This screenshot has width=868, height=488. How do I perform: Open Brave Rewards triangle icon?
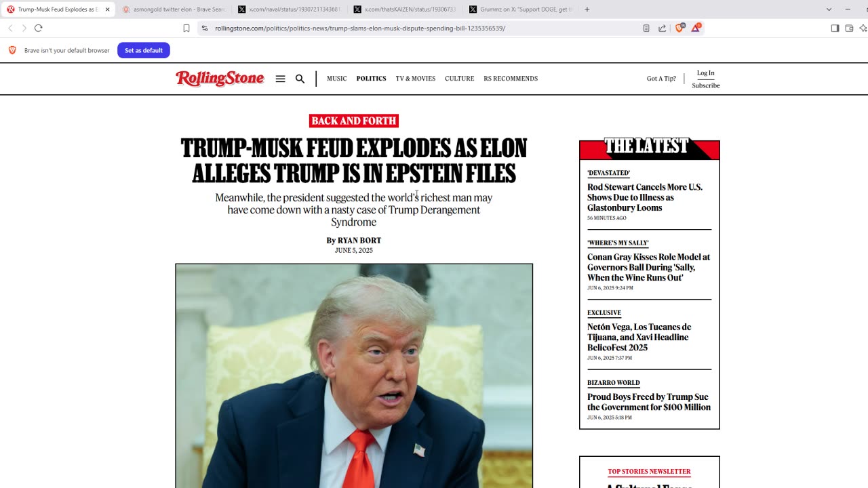pos(696,28)
